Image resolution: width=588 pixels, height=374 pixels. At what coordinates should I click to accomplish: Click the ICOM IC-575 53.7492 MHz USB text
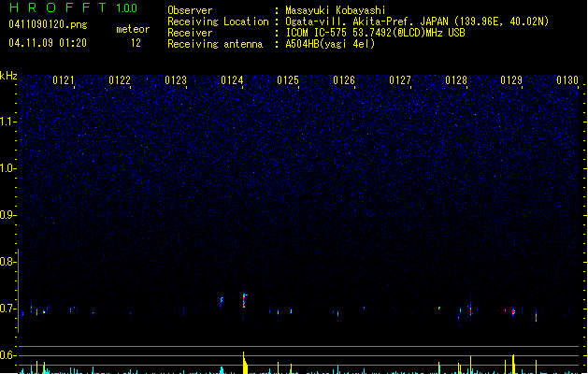click(376, 33)
